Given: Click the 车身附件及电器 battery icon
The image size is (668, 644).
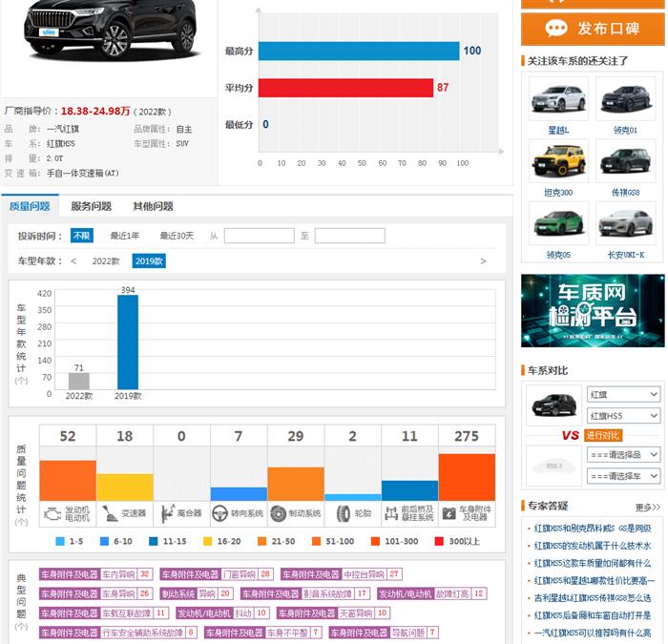Looking at the screenshot, I should pyautogui.click(x=449, y=513).
